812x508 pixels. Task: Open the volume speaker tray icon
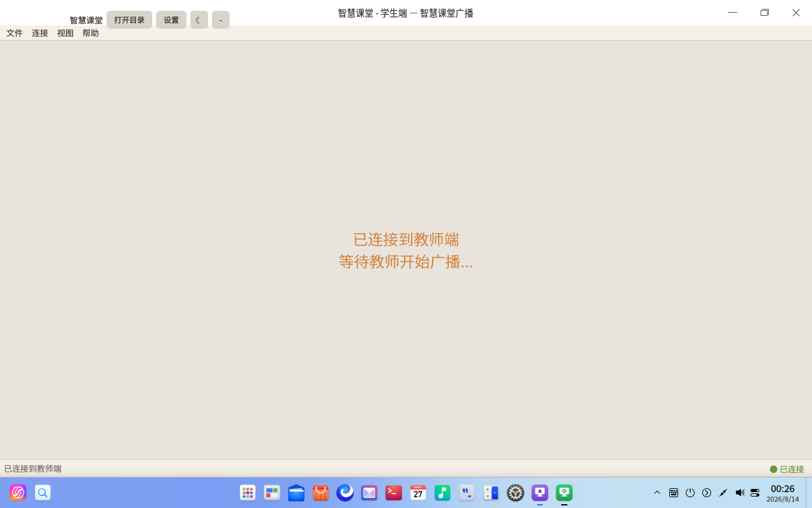tap(739, 493)
